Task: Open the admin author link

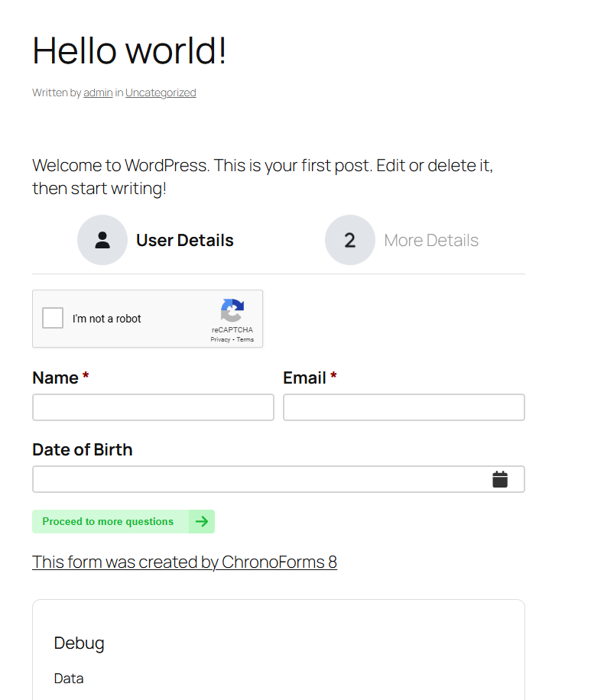Action: coord(98,92)
